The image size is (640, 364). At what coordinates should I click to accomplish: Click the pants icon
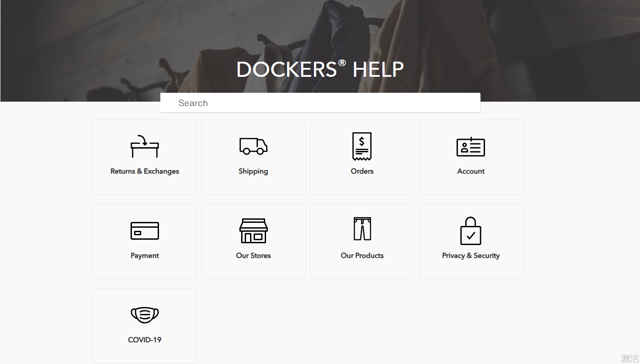tap(362, 229)
